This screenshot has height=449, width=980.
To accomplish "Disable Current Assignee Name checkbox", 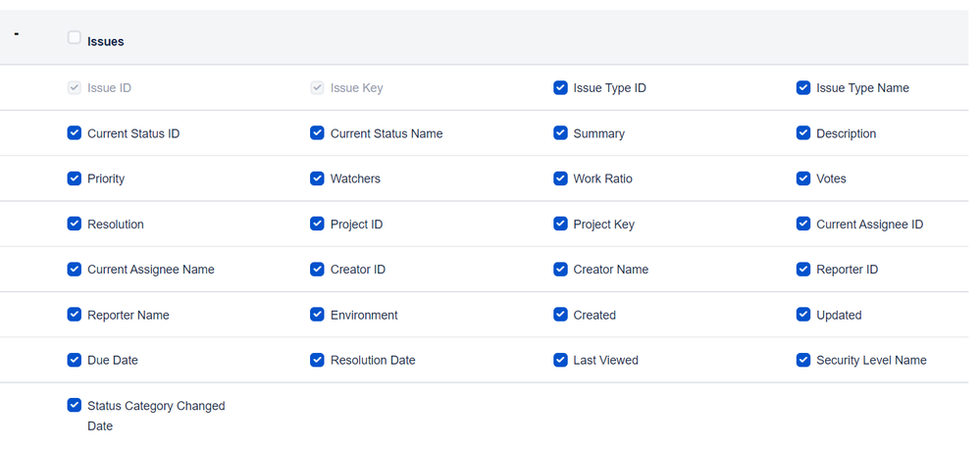I will pos(75,269).
